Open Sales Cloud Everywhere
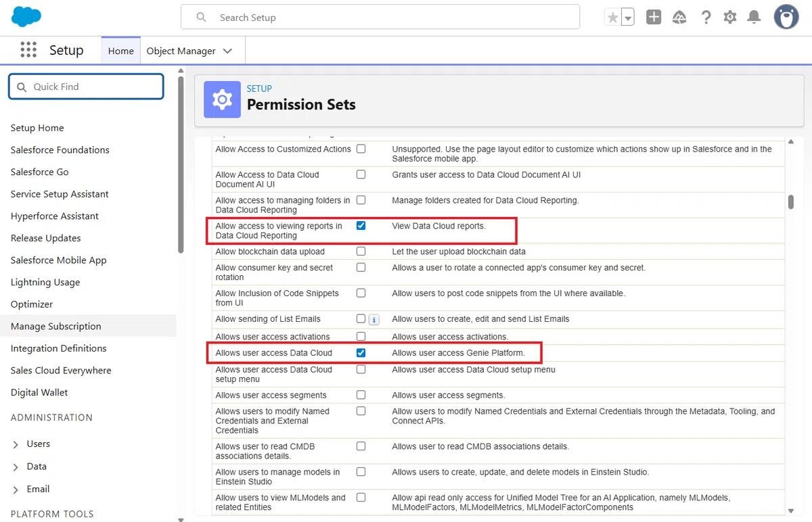Screen dimensions: 812x522 tap(61, 371)
